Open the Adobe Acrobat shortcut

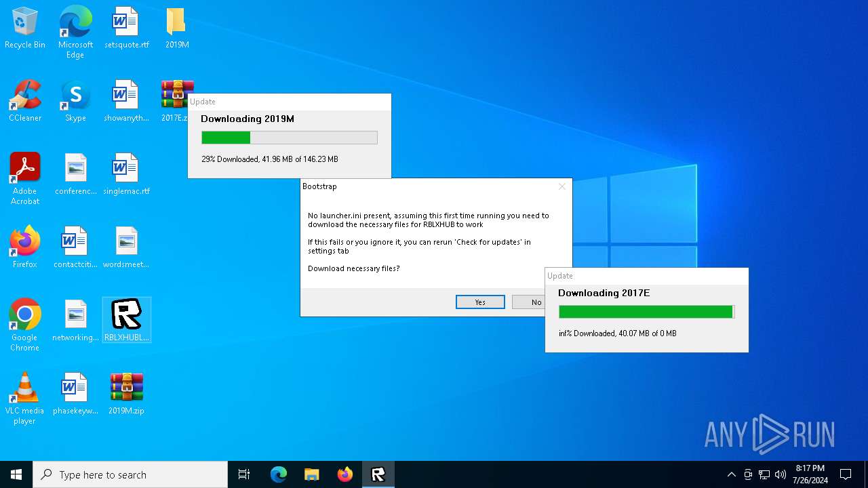25,178
